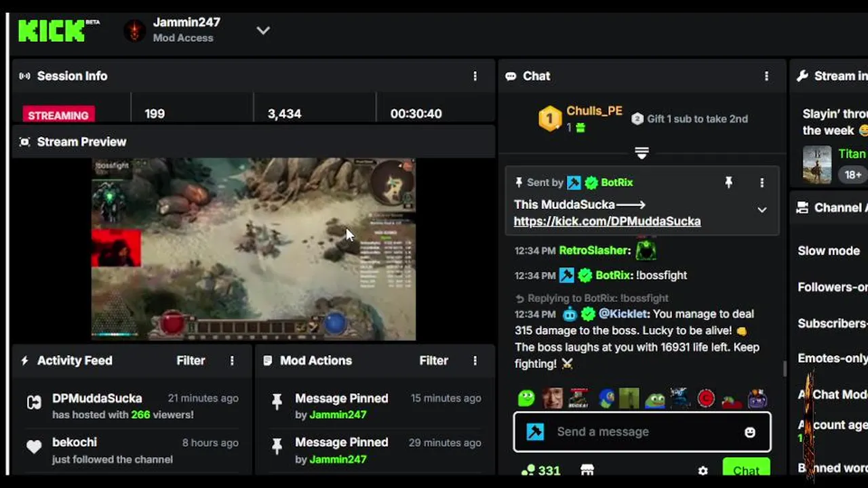Image resolution: width=868 pixels, height=488 pixels.
Task: Open the emoji picker smiley
Action: [x=749, y=432]
